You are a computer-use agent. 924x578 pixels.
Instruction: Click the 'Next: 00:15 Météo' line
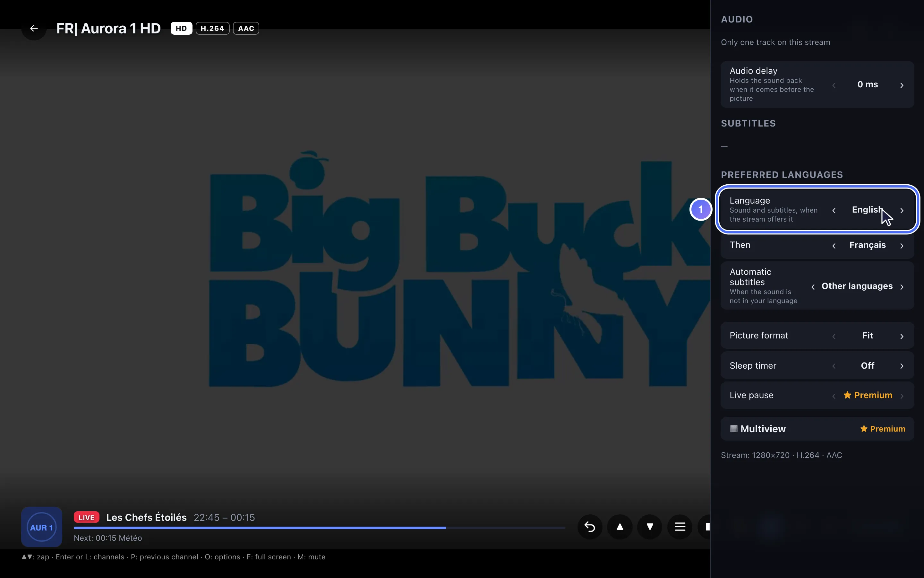tap(108, 538)
